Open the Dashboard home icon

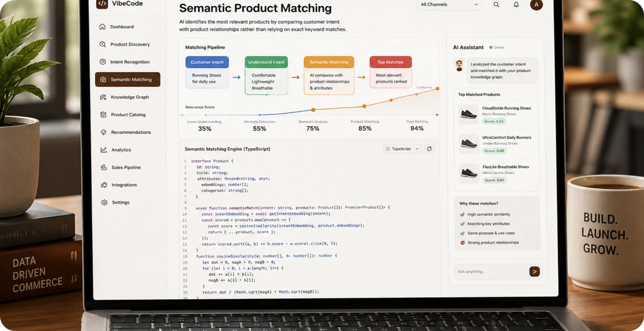pyautogui.click(x=102, y=27)
